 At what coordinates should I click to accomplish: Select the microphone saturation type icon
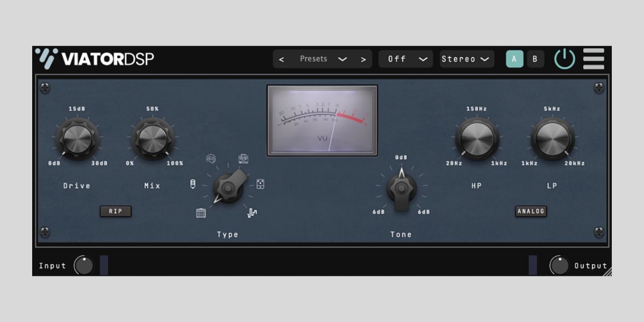[193, 183]
